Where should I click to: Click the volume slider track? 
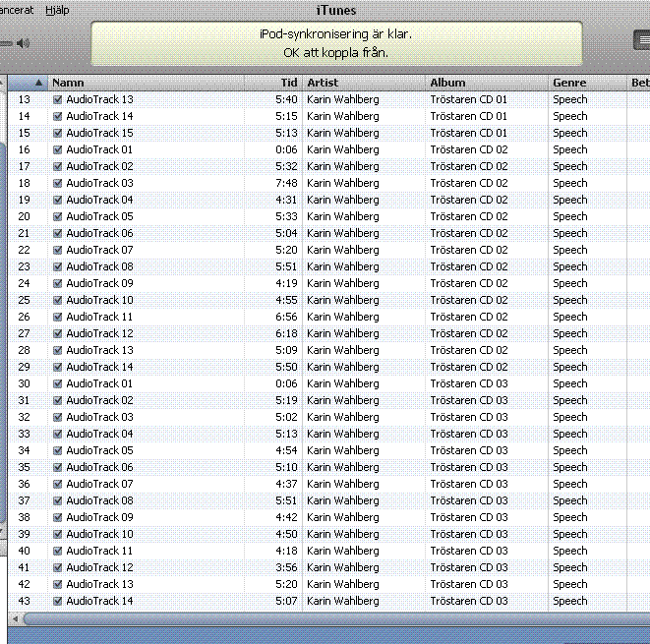pos(6,43)
